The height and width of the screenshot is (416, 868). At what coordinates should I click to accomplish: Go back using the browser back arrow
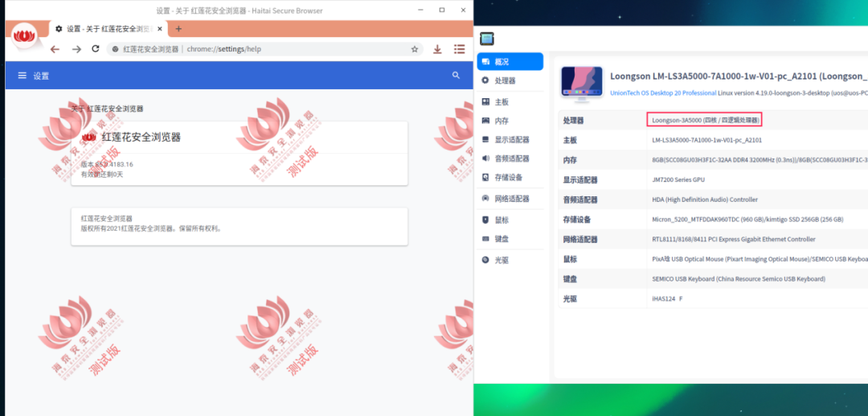tap(55, 49)
